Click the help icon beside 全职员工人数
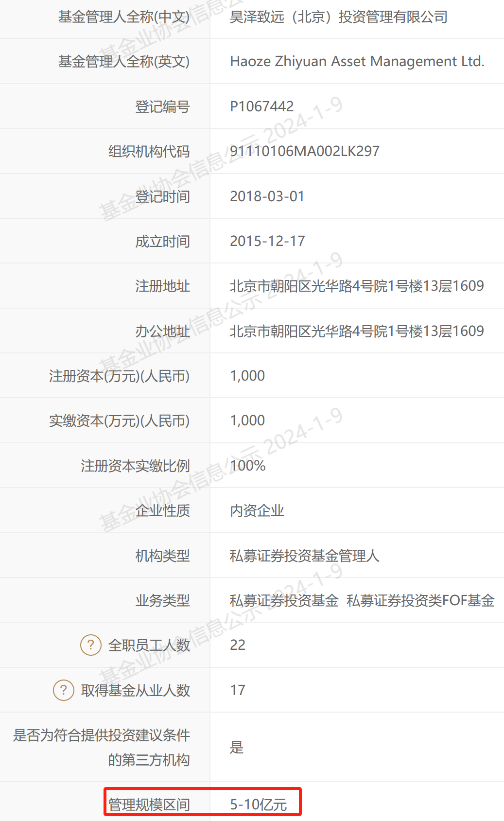This screenshot has width=504, height=821. tap(91, 645)
